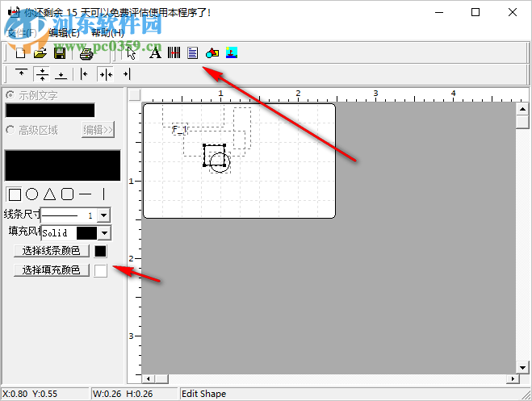Choose the triangle shape
The image size is (532, 401).
[x=49, y=194]
